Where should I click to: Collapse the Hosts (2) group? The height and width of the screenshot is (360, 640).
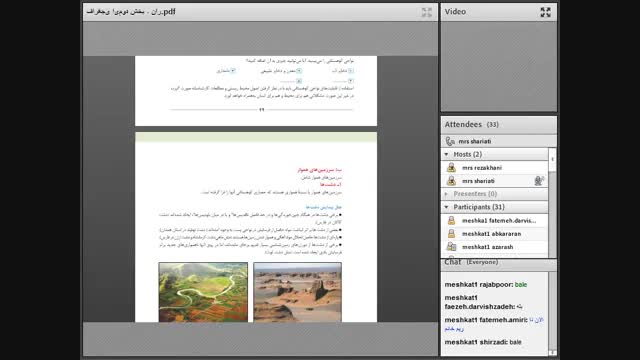[x=446, y=154]
